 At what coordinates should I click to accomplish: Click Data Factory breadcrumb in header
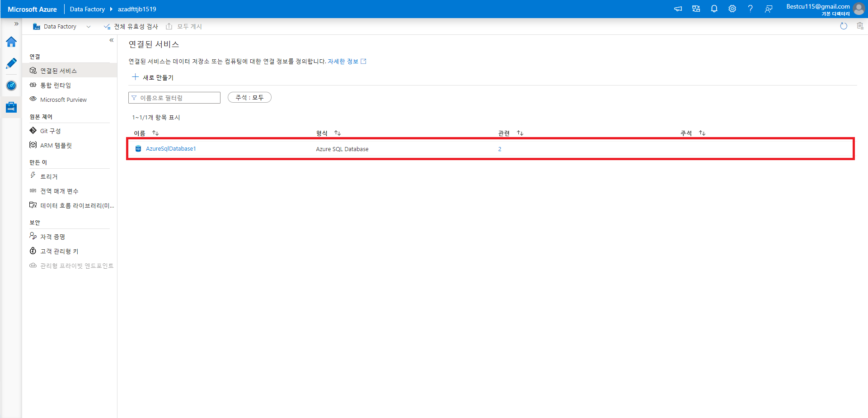click(87, 9)
